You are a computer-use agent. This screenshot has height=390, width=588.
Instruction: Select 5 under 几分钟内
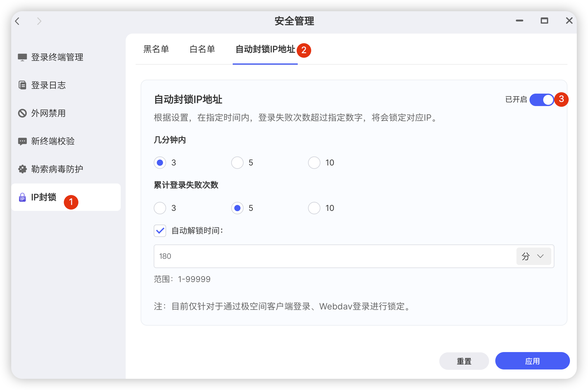[237, 163]
